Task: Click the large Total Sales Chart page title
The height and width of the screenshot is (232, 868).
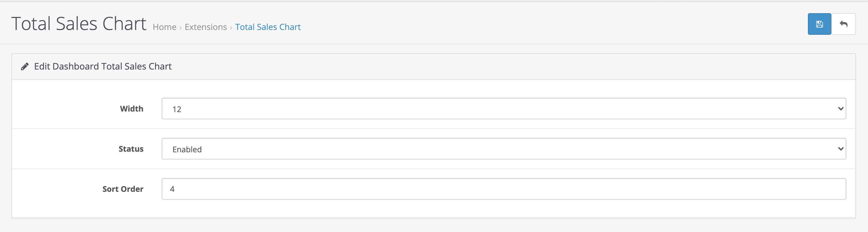Action: (x=79, y=24)
